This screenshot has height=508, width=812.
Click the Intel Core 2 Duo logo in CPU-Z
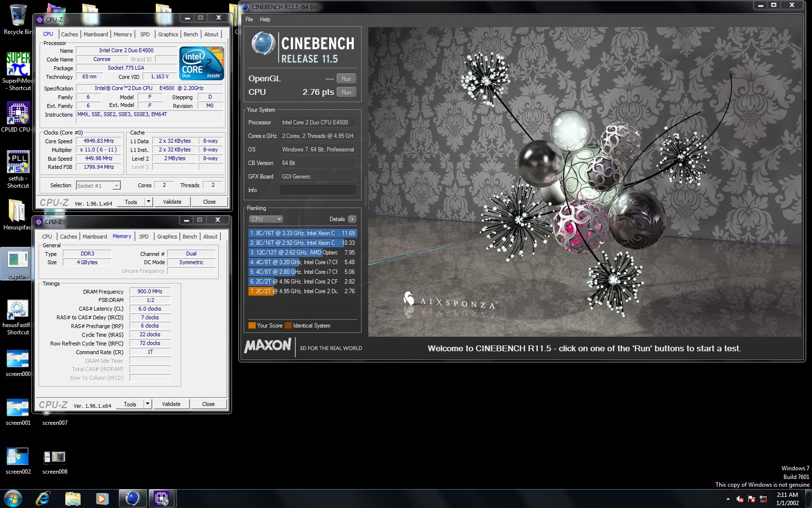coord(202,63)
